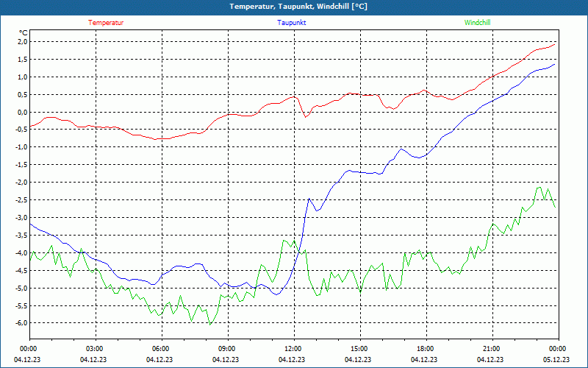
Task: Click the 2,0 y-axis value
Action: (x=23, y=42)
